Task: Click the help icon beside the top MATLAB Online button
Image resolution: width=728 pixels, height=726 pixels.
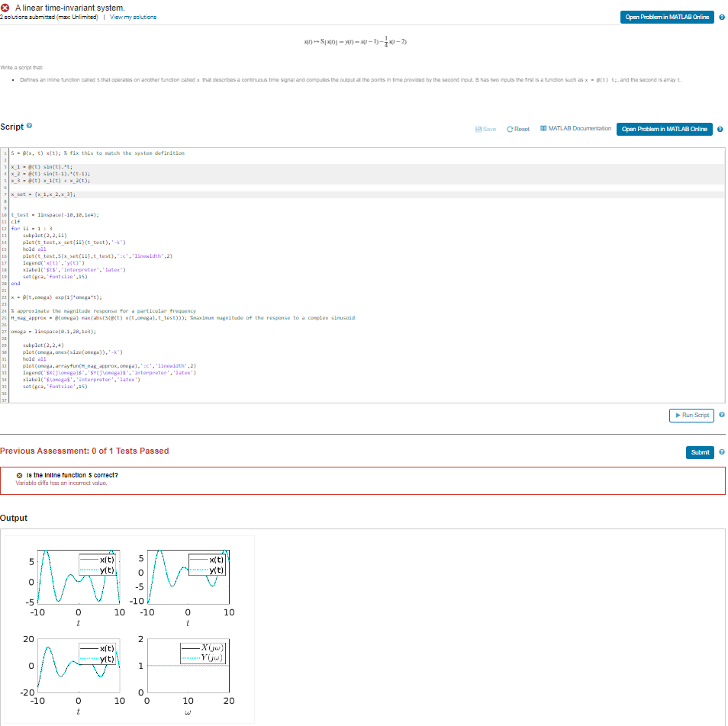Action: tap(721, 17)
